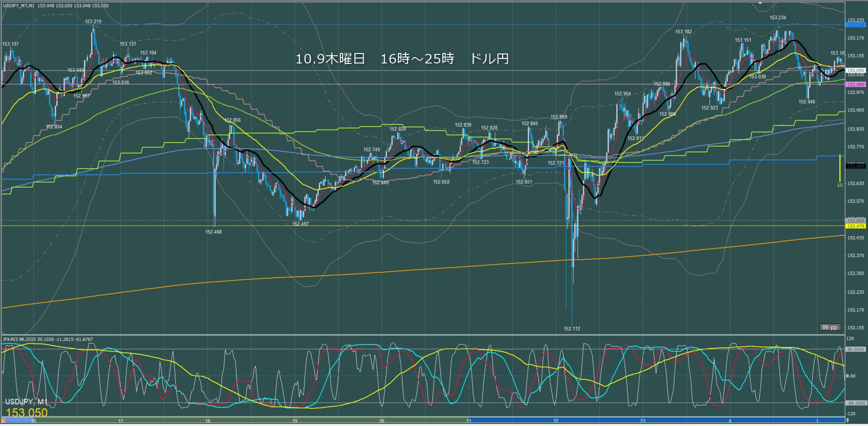This screenshot has height=426, width=868.
Task: Click the white 153.050 current price tag
Action: 855,71
